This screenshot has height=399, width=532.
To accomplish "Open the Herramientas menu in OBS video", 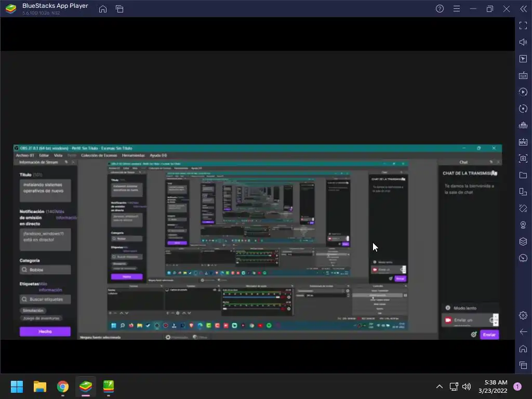I will coord(133,155).
